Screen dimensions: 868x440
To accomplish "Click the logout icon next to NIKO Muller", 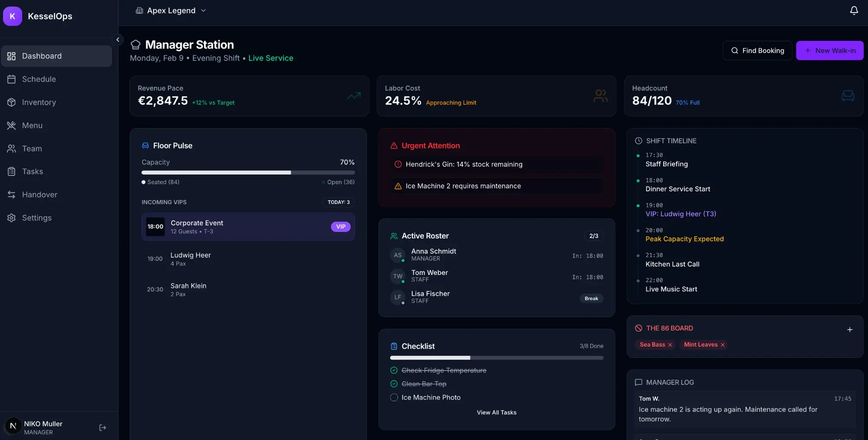I will coord(102,427).
